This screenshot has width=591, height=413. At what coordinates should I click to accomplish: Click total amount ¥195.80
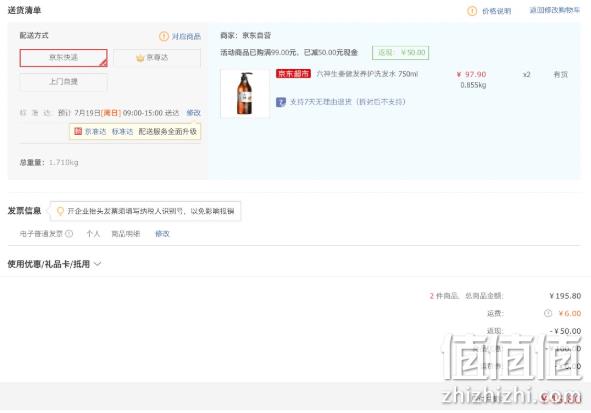[565, 296]
